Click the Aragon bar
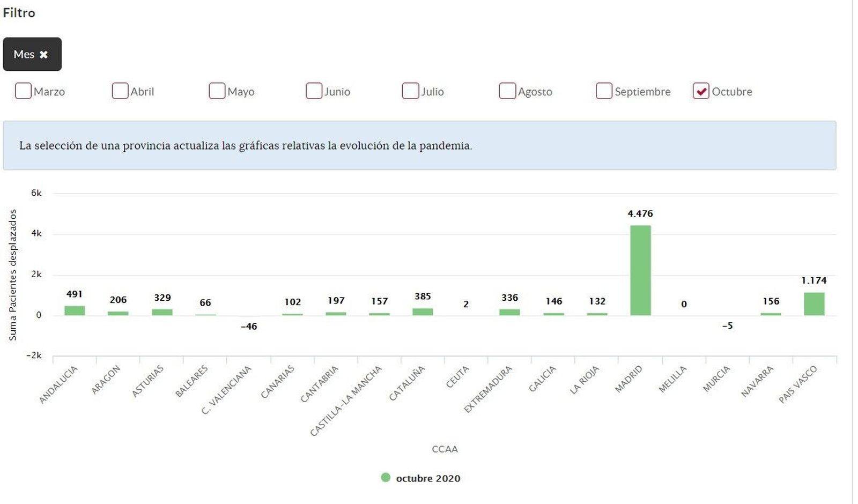Screen dimensions: 858x504 (x=118, y=313)
